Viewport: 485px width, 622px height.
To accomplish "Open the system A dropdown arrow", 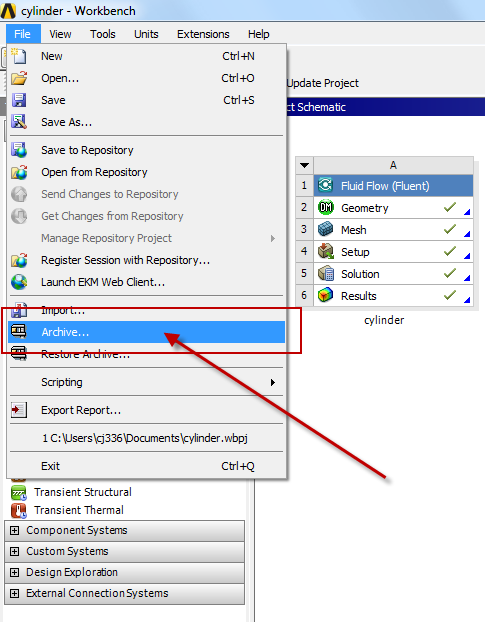I will (x=304, y=165).
